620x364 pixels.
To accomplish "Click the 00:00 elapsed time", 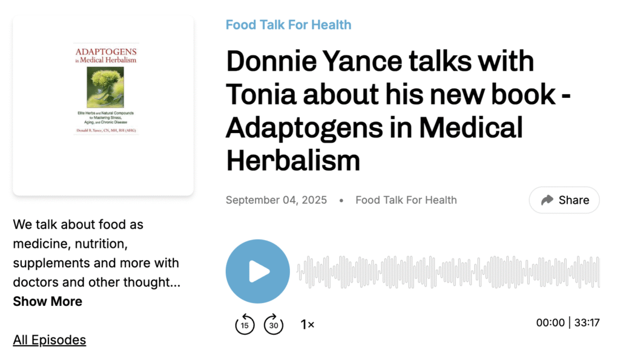I will [x=550, y=323].
